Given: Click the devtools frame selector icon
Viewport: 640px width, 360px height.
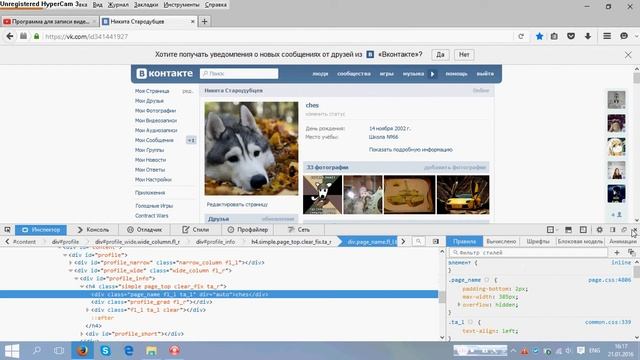Looking at the screenshot, I should (551, 230).
